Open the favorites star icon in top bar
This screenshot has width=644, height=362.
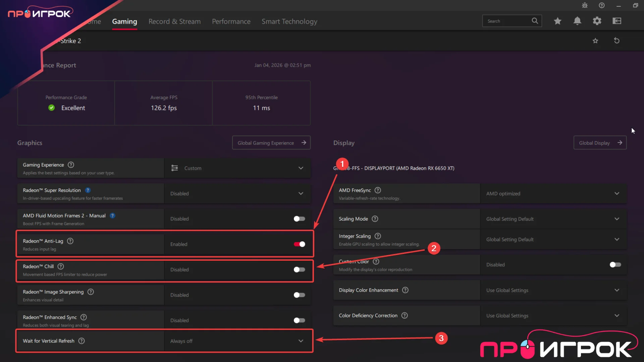click(x=557, y=21)
